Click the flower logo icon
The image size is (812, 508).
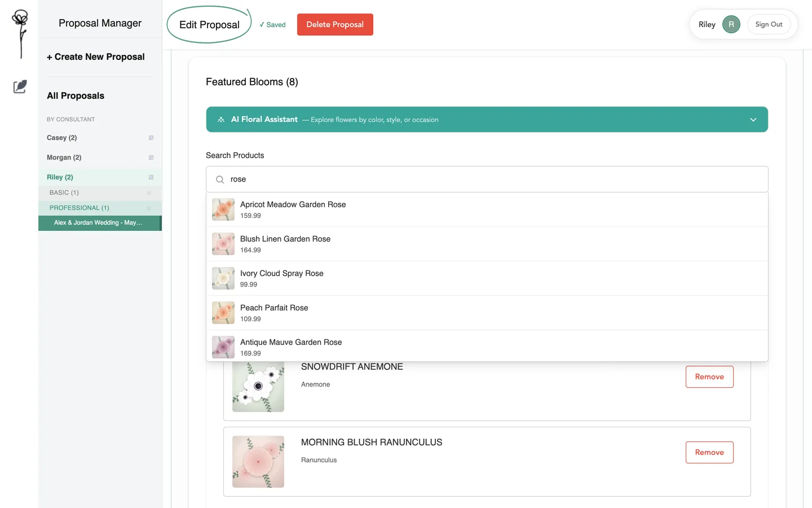click(x=20, y=34)
